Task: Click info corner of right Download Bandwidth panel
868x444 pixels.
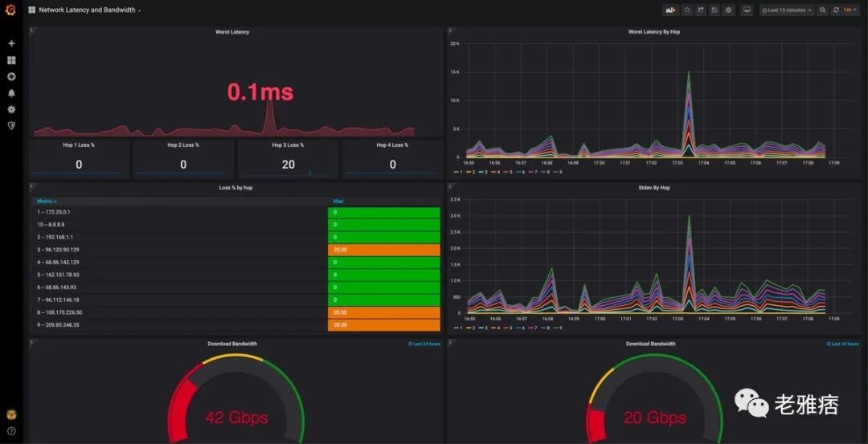Action: tap(449, 342)
